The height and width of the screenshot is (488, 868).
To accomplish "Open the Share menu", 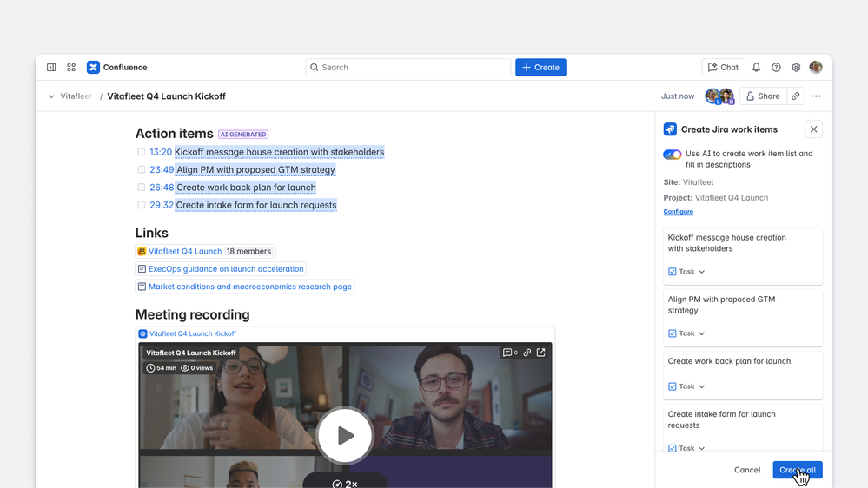I will [x=763, y=96].
